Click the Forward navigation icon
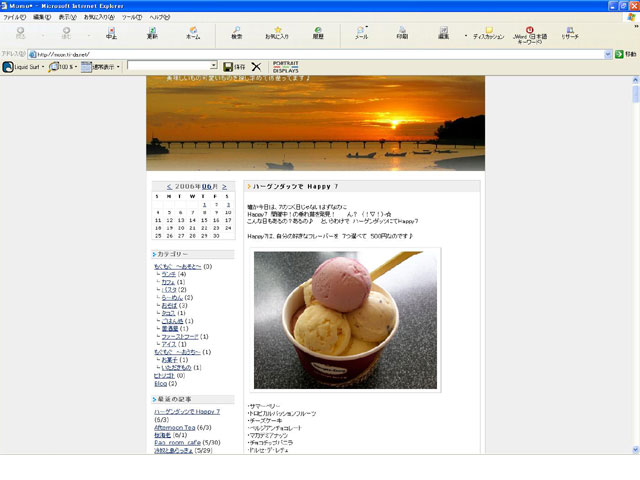Screen dimensions: 640x480 (66, 31)
